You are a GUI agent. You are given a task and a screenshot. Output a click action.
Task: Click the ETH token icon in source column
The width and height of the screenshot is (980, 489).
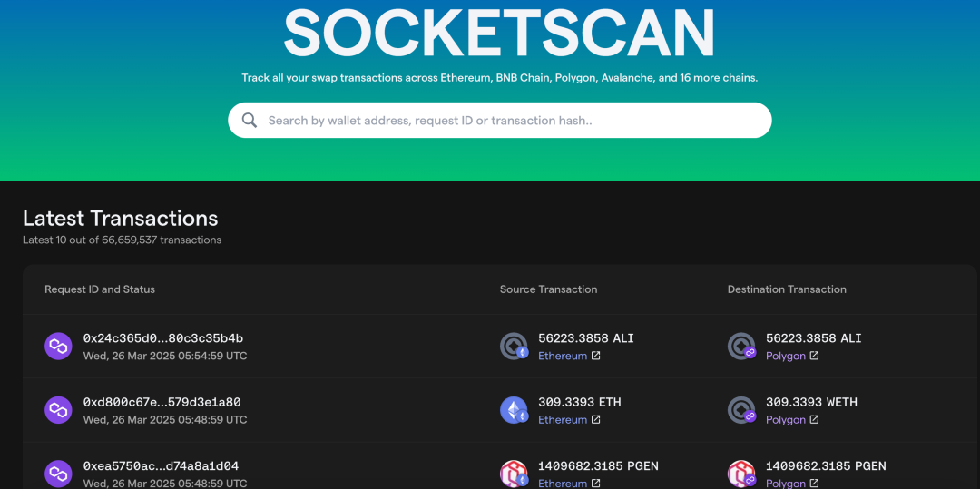pyautogui.click(x=514, y=410)
